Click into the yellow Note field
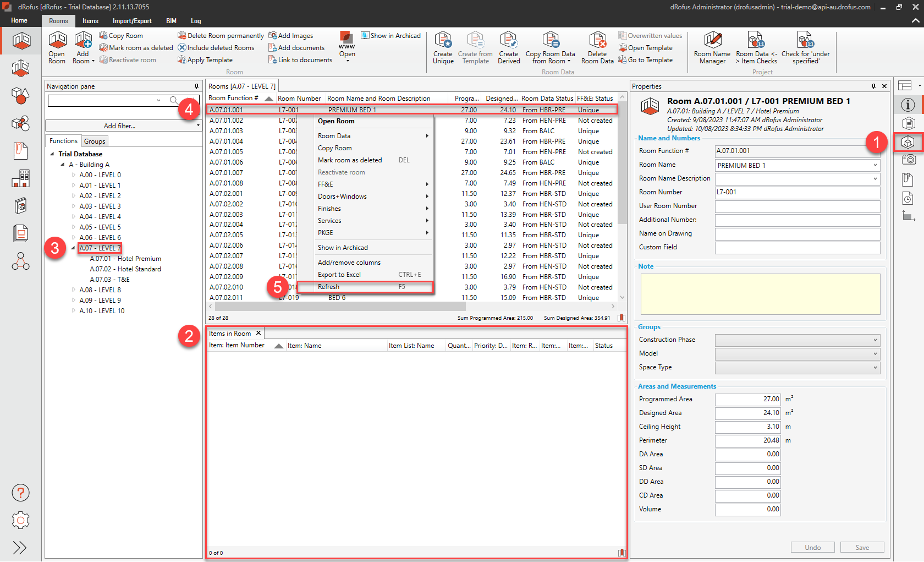This screenshot has width=924, height=562. click(760, 294)
